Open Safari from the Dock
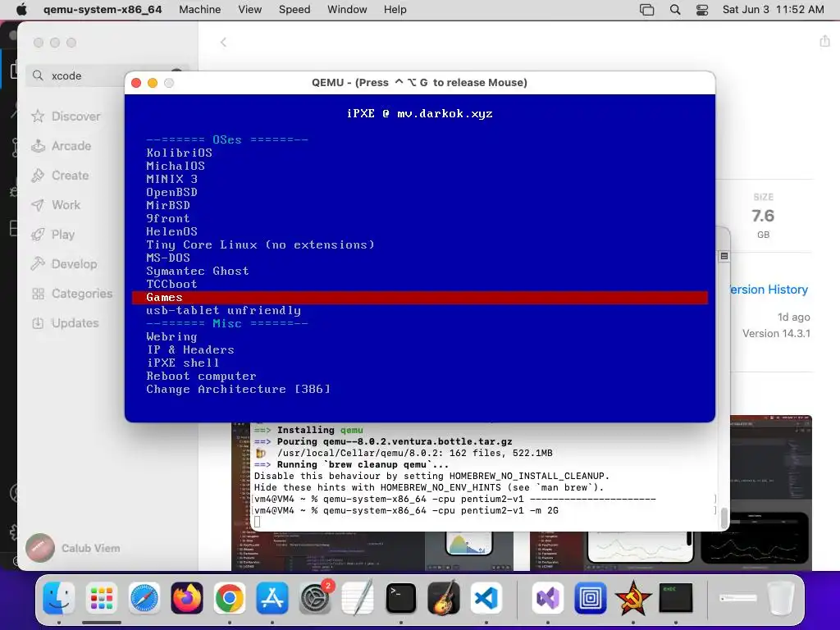 point(144,598)
